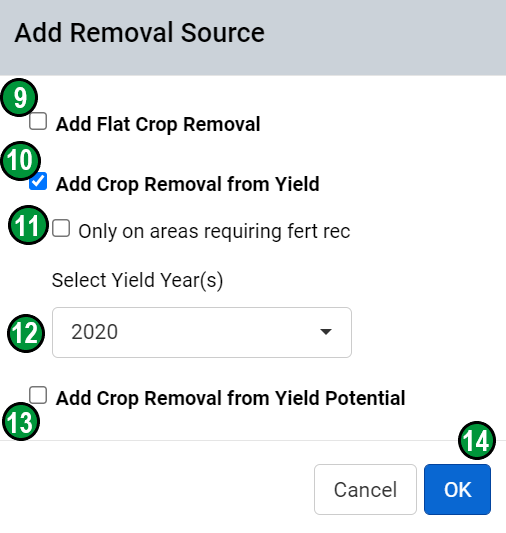
Task: Click the Add Crop Removal from Yield Potential label
Action: (x=230, y=398)
